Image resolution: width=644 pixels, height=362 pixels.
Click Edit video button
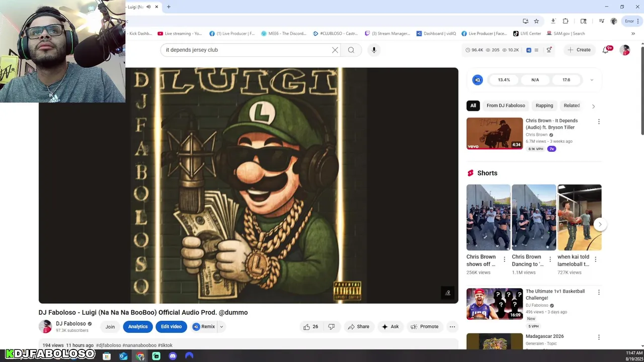pos(172,327)
